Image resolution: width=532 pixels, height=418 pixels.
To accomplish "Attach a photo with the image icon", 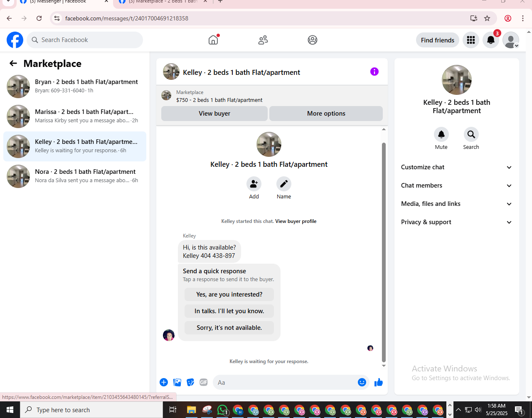I will 177,382.
